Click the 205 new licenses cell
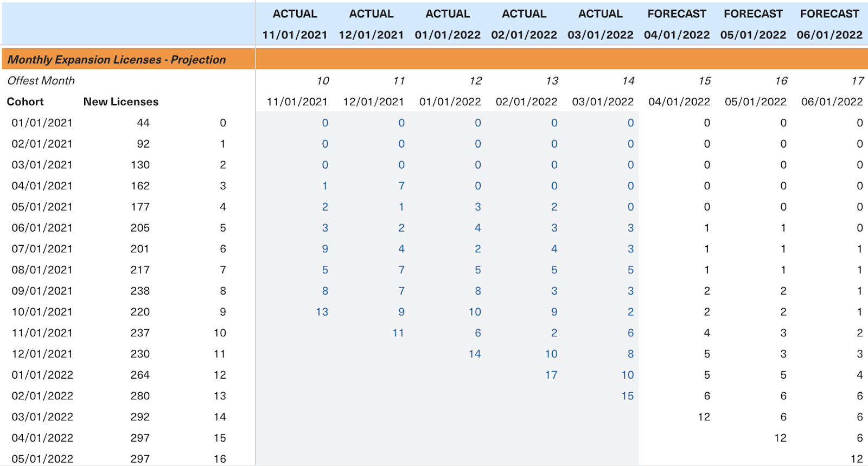This screenshot has width=868, height=466. pyautogui.click(x=140, y=228)
